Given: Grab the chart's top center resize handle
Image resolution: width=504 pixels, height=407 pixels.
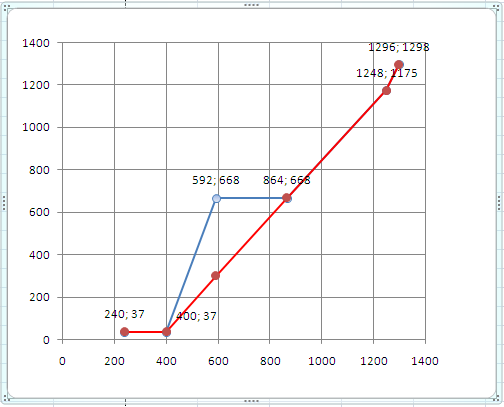Looking at the screenshot, I should click(252, 5).
